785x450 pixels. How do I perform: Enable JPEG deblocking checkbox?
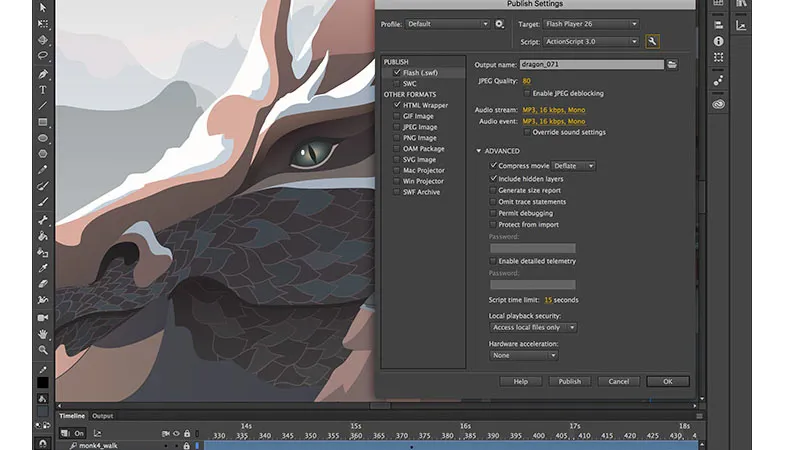528,93
